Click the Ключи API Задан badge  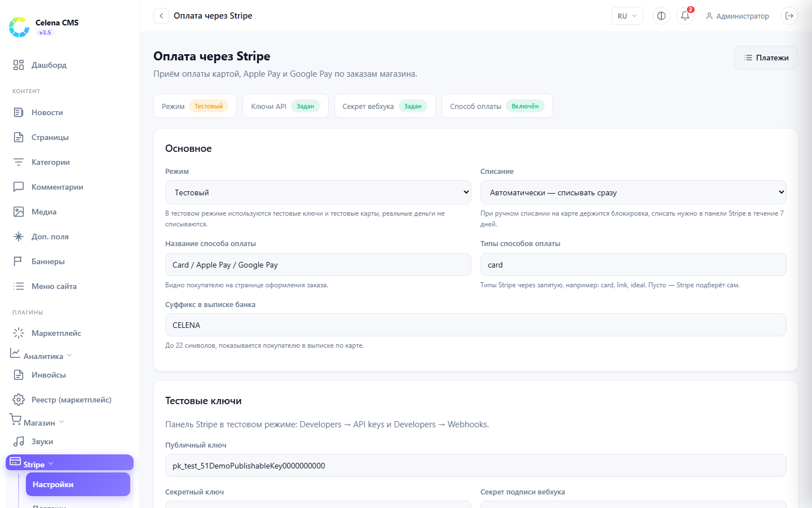[305, 106]
